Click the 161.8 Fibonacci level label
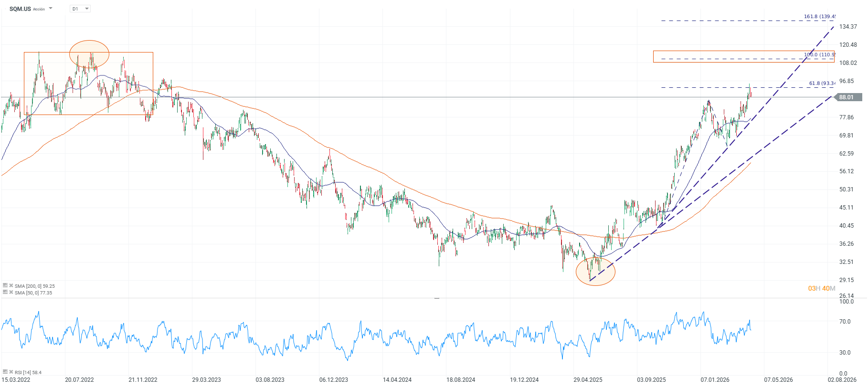 819,17
